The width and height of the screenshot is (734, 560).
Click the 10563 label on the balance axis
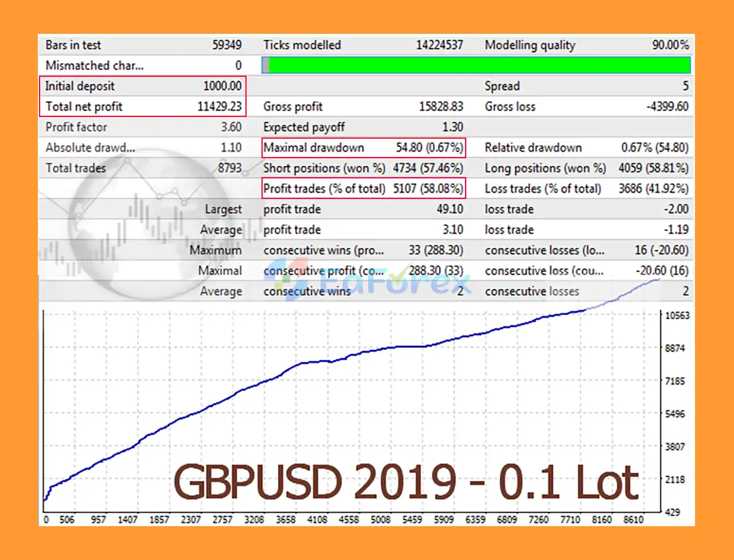pyautogui.click(x=677, y=315)
